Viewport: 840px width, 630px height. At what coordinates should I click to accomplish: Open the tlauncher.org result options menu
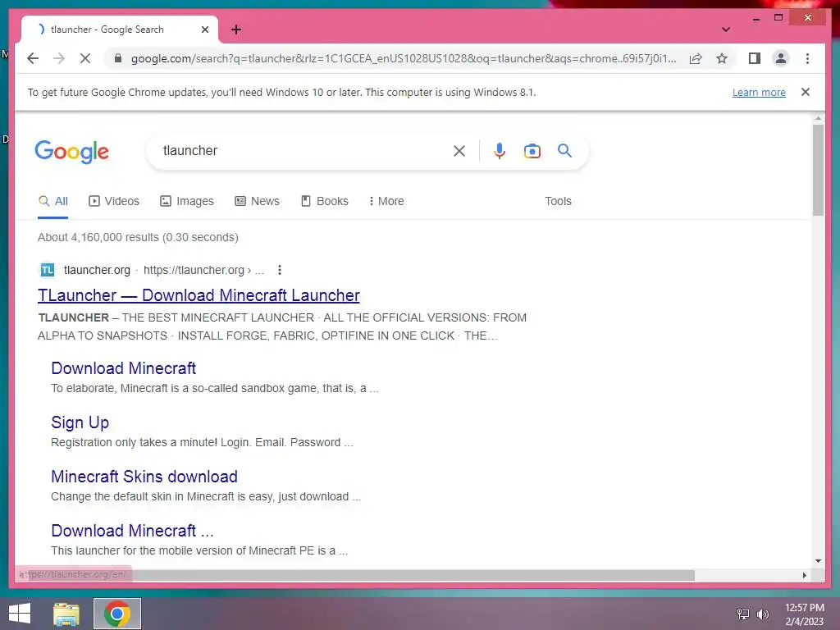click(280, 270)
